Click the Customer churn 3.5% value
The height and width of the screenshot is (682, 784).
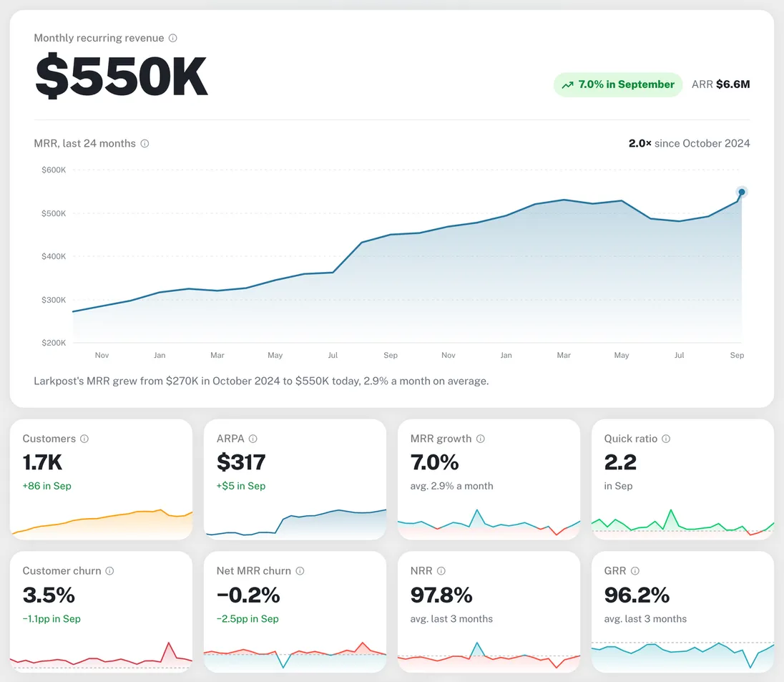[49, 595]
